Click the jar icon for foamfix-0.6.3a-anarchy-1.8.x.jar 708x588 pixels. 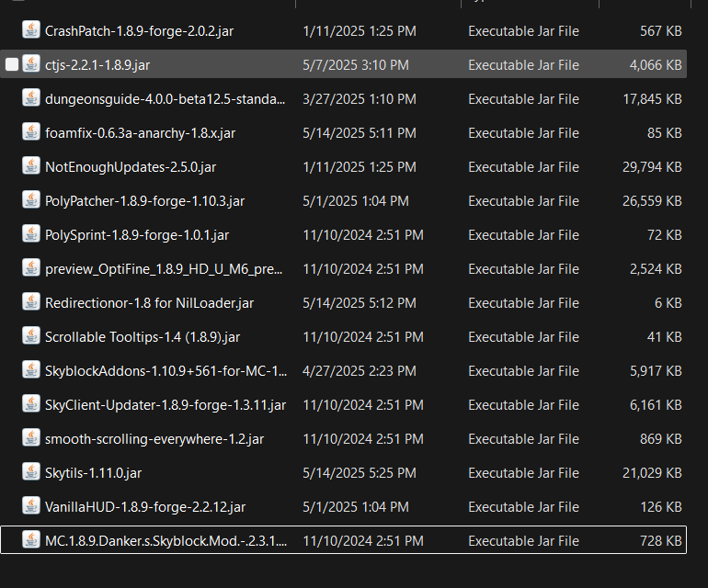(x=31, y=131)
